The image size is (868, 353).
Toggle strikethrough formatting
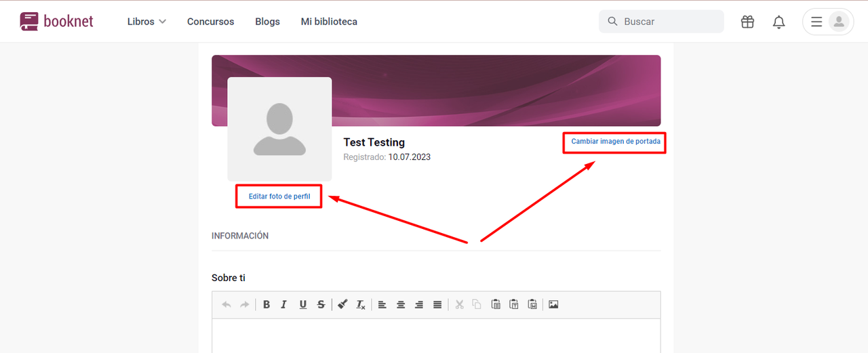(x=321, y=305)
